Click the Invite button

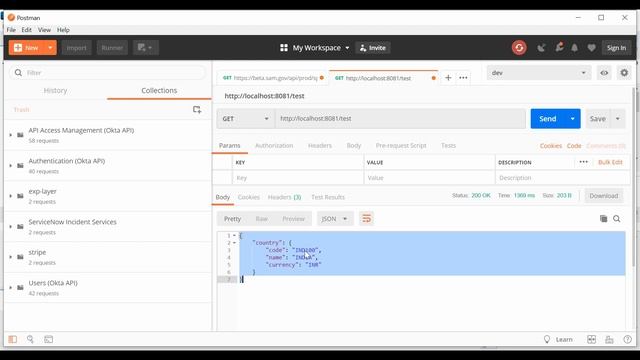click(373, 48)
